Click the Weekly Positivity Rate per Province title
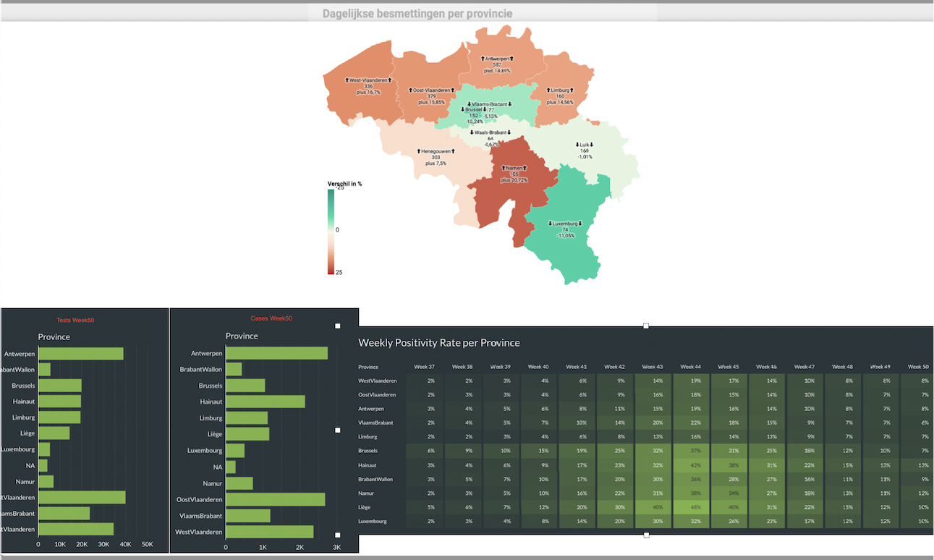The width and height of the screenshot is (934, 560). click(439, 342)
